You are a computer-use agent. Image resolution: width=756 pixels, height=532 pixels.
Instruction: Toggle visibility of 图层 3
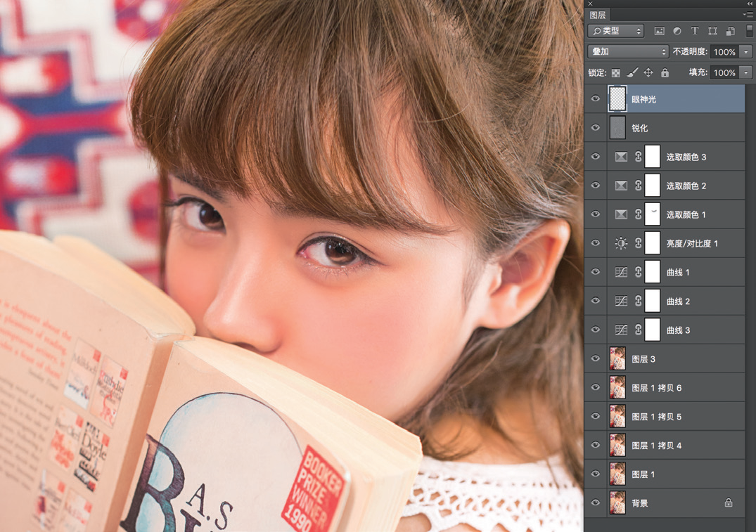596,358
